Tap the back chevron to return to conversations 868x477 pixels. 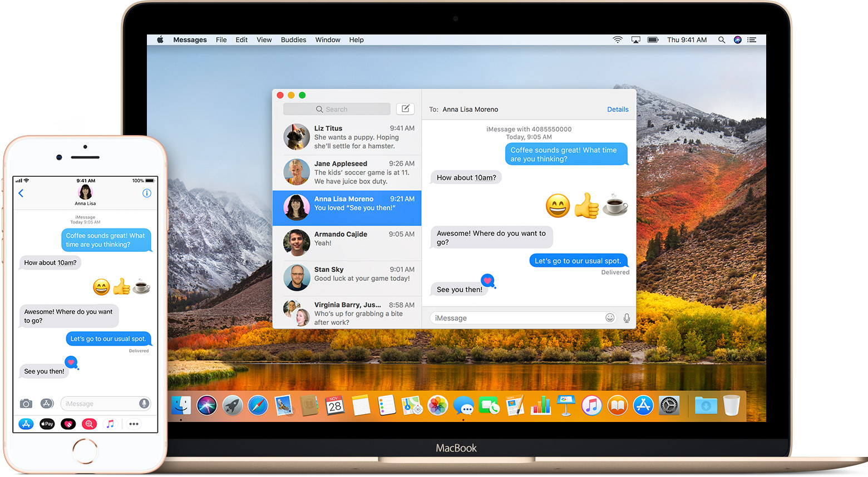21,193
